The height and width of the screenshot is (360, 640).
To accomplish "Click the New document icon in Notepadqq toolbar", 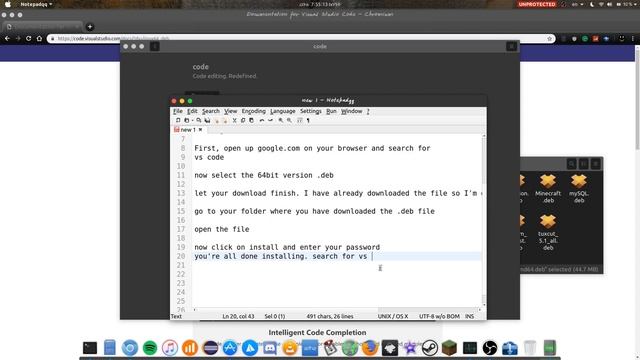I will pyautogui.click(x=178, y=120).
